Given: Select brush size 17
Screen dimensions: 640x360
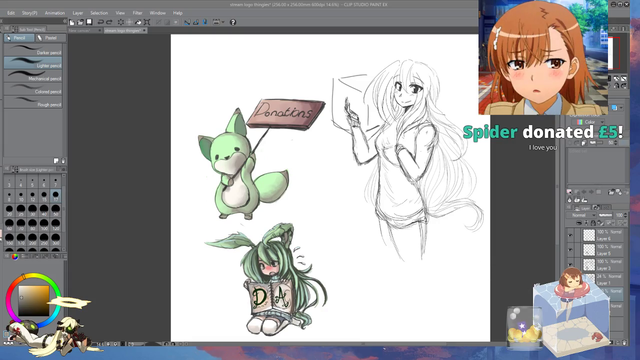Looking at the screenshot, I should [56, 196].
